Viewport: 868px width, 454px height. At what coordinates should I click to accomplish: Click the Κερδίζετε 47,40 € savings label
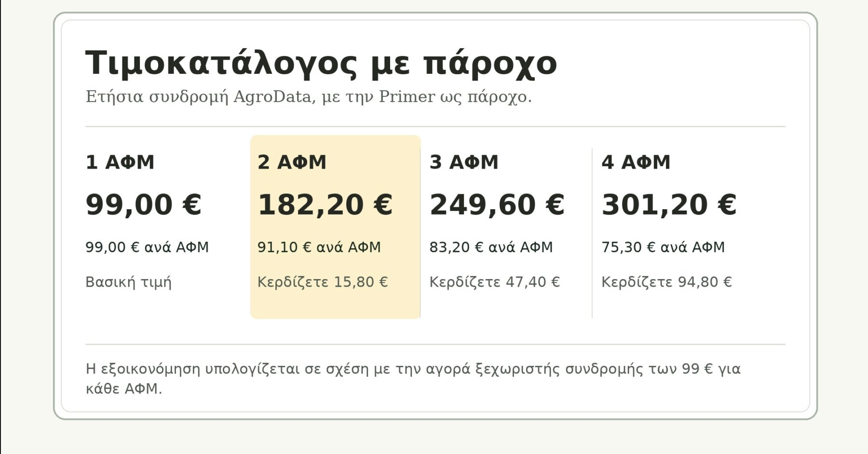pos(495,282)
